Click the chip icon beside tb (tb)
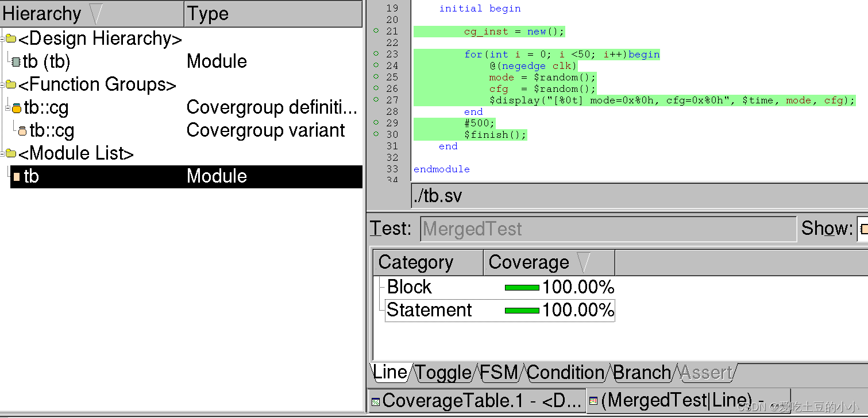The image size is (868, 418). pyautogui.click(x=16, y=61)
